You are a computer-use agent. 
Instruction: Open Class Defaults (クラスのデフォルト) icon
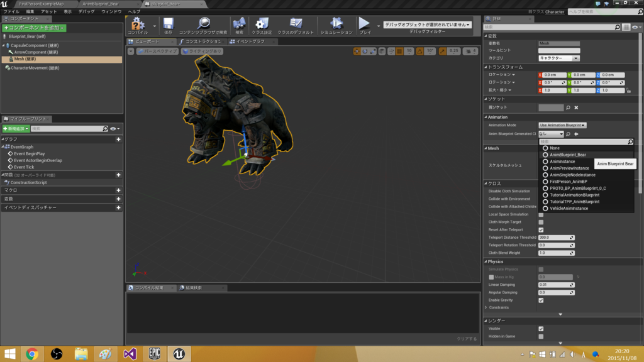296,23
